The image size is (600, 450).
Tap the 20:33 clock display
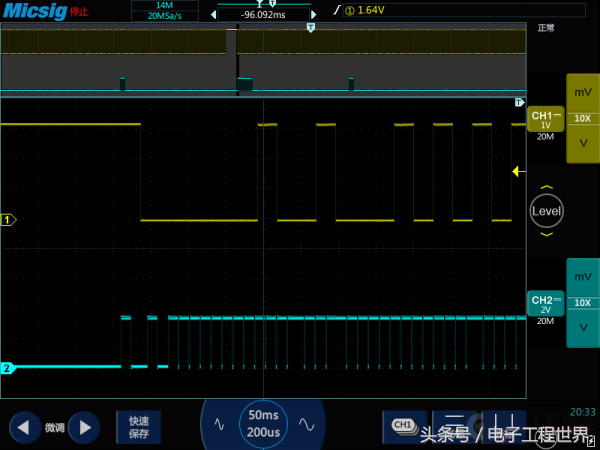582,412
